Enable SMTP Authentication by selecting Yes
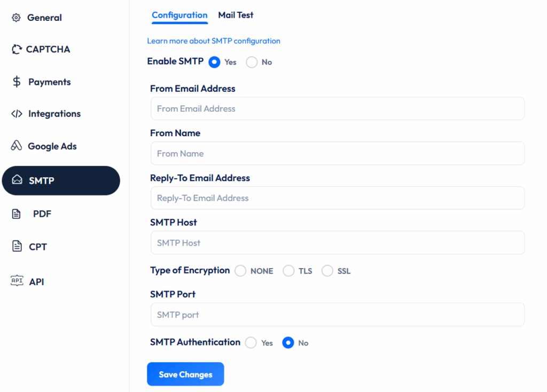 pos(251,342)
